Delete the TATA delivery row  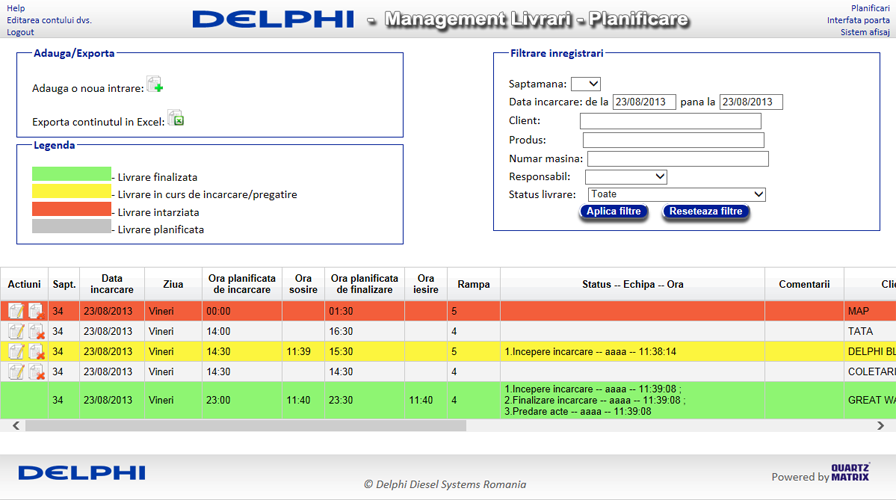37,331
